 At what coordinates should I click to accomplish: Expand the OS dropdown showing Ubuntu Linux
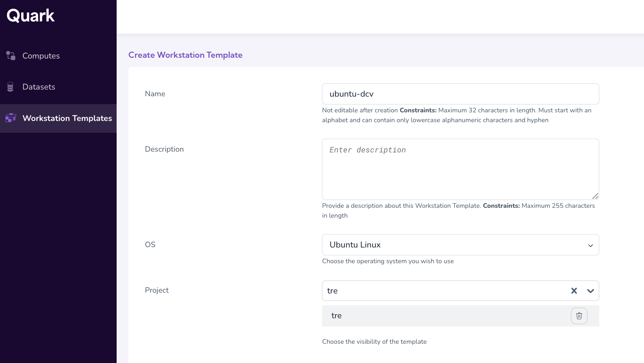click(460, 245)
